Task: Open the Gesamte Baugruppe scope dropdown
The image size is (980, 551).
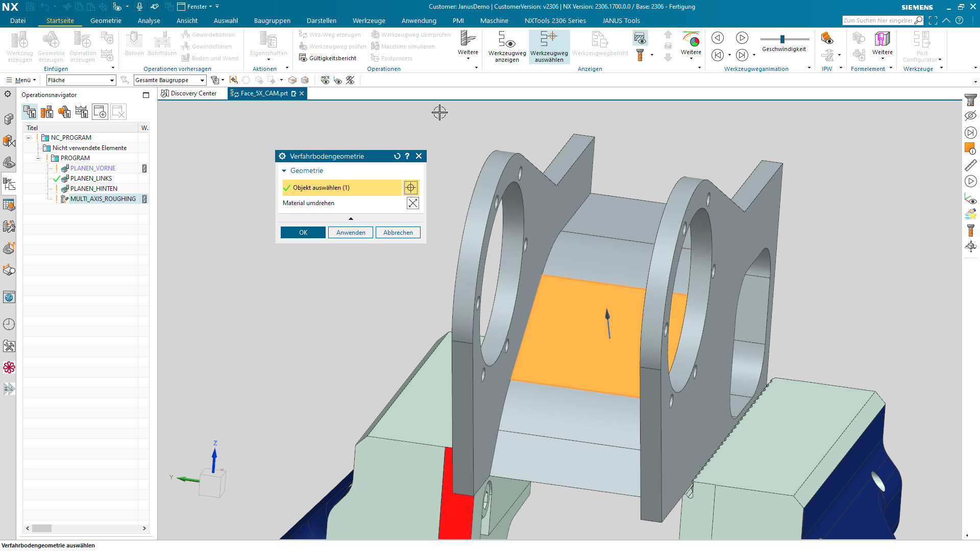Action: click(x=170, y=80)
